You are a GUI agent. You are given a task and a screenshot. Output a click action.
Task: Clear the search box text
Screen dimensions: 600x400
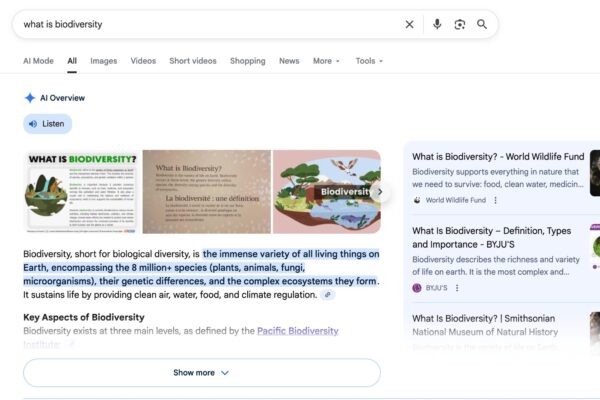pyautogui.click(x=409, y=24)
